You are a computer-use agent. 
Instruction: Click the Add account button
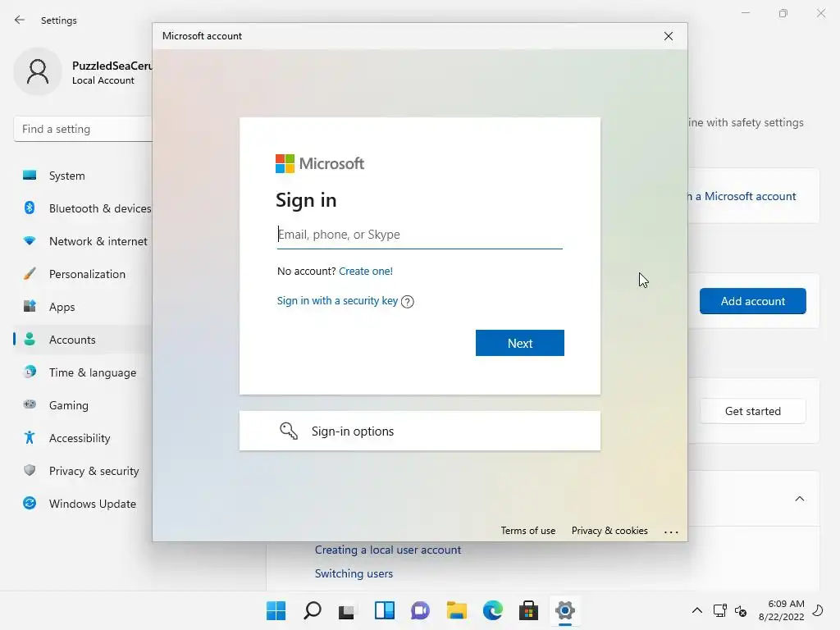753,301
